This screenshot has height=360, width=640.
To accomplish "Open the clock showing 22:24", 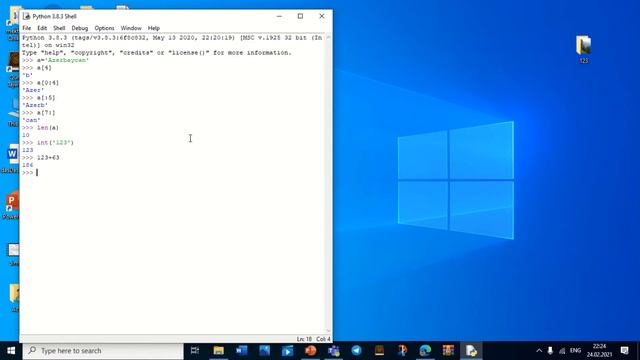I will pos(599,351).
